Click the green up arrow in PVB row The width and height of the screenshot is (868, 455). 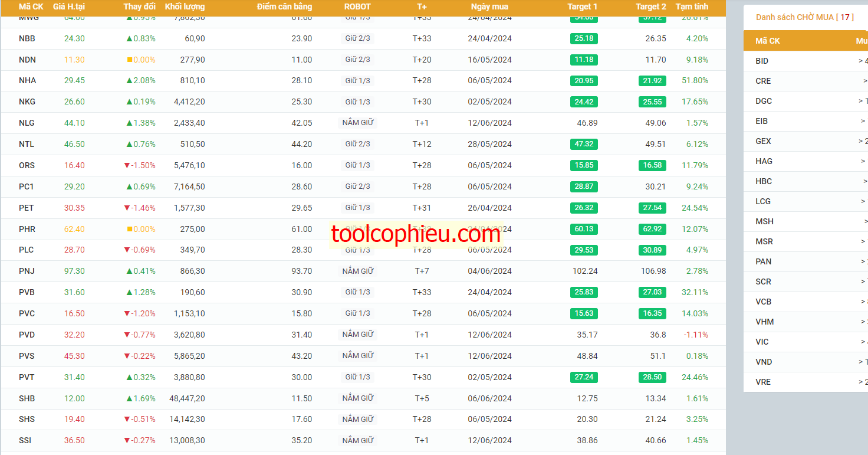[x=129, y=293]
